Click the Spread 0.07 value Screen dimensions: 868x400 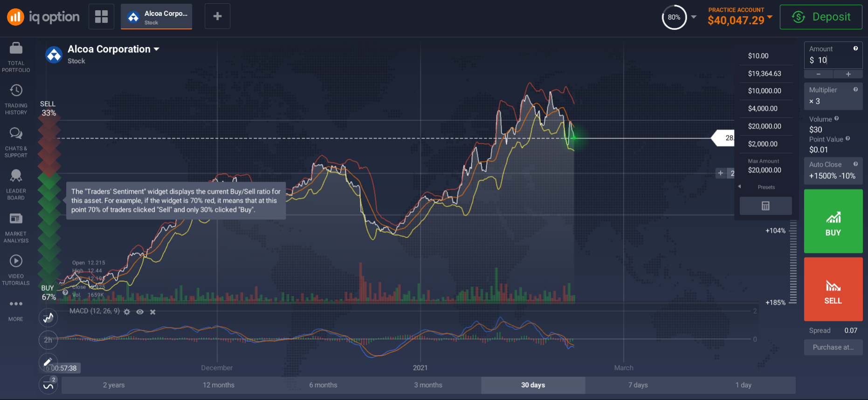pyautogui.click(x=851, y=331)
